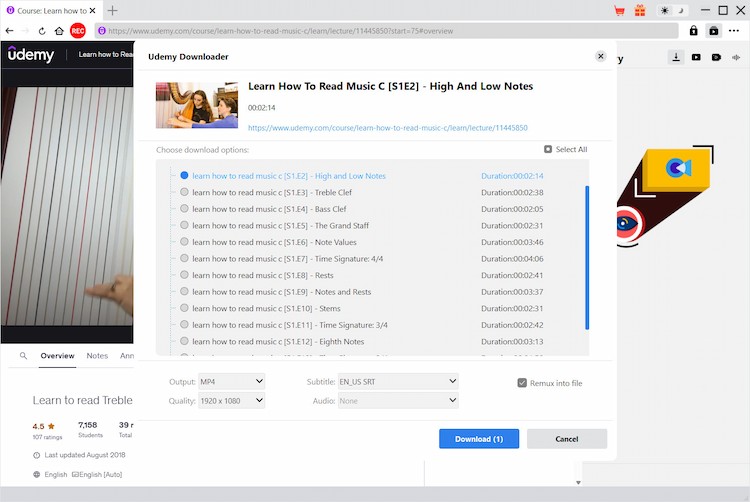Screen dimensions: 750x502
Task: Select S1.E10 Stems radio
Action: coord(184,308)
